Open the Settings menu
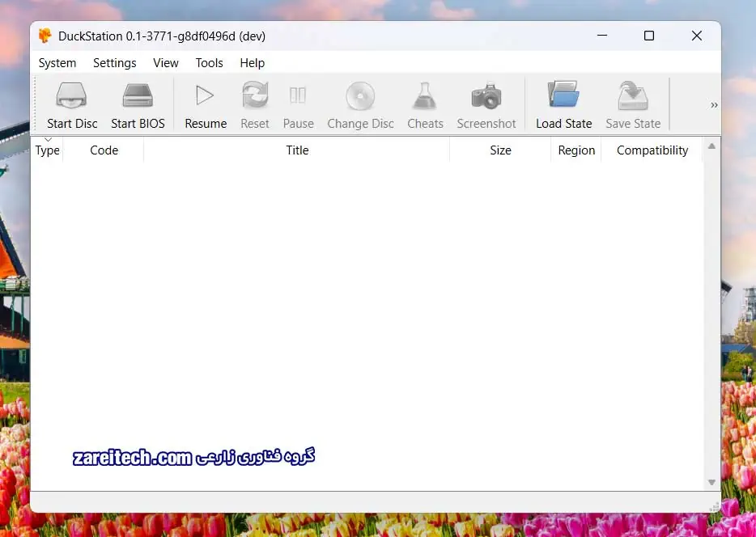 pyautogui.click(x=115, y=63)
